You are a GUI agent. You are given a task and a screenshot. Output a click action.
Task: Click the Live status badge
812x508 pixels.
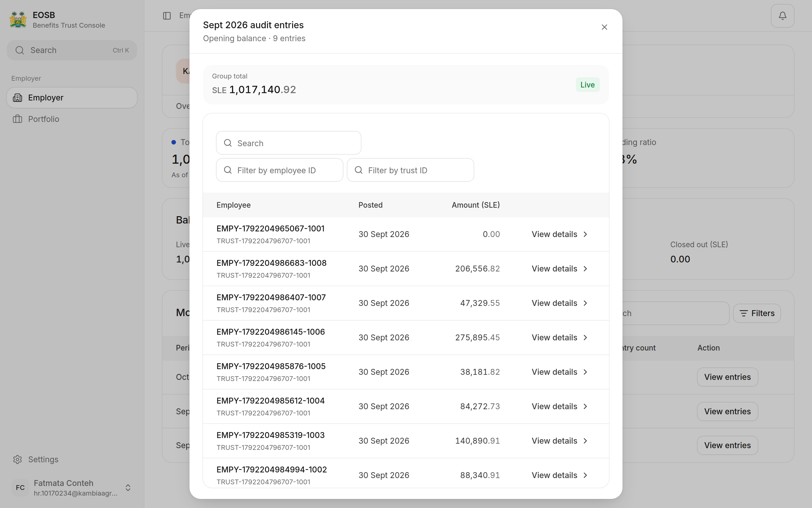tap(588, 85)
